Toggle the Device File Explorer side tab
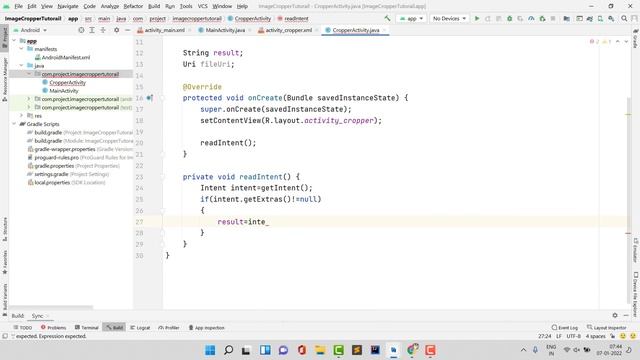 pos(636,294)
